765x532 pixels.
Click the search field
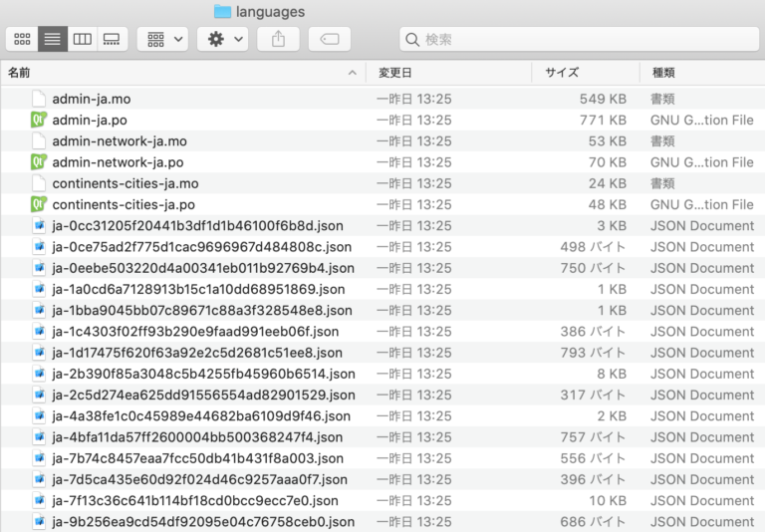[579, 39]
